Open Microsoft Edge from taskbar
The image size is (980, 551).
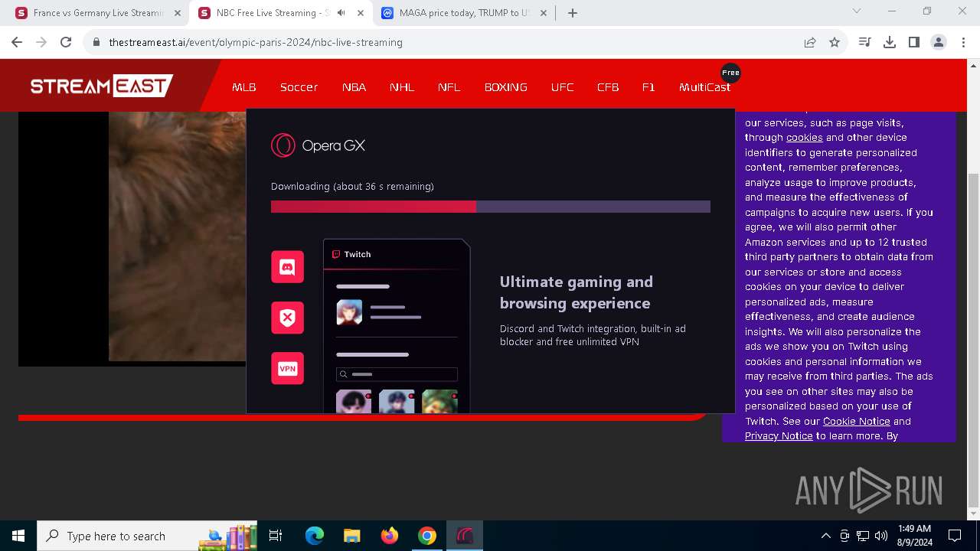click(x=315, y=536)
